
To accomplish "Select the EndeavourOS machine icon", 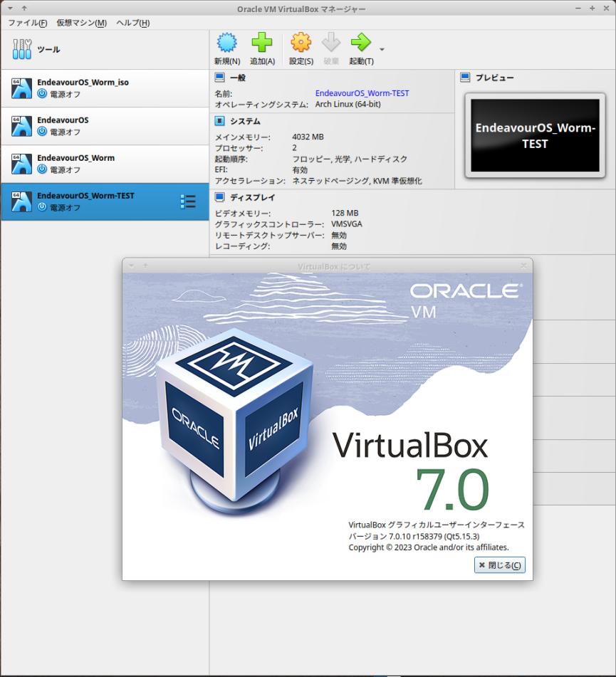I will point(21,126).
